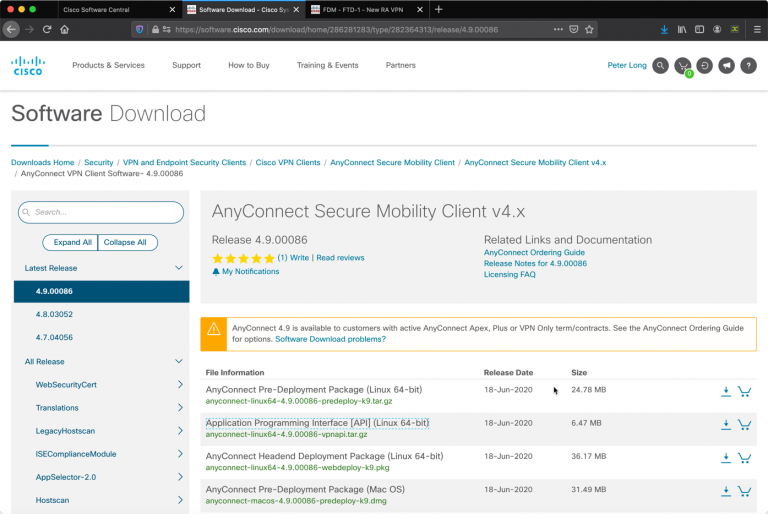This screenshot has height=514, width=768.
Task: Click the Cisco logo
Action: coord(28,66)
